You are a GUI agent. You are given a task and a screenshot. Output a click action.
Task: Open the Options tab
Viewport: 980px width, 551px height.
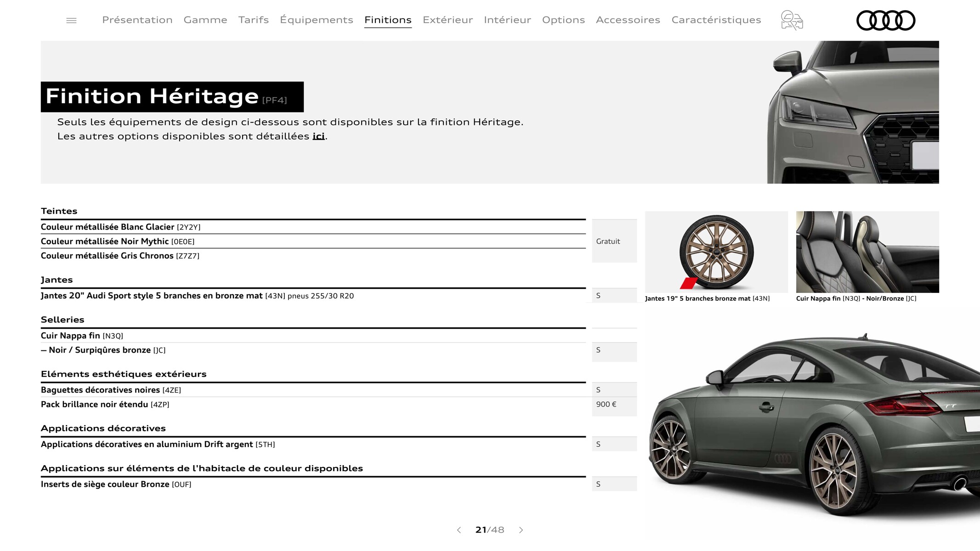pos(563,20)
